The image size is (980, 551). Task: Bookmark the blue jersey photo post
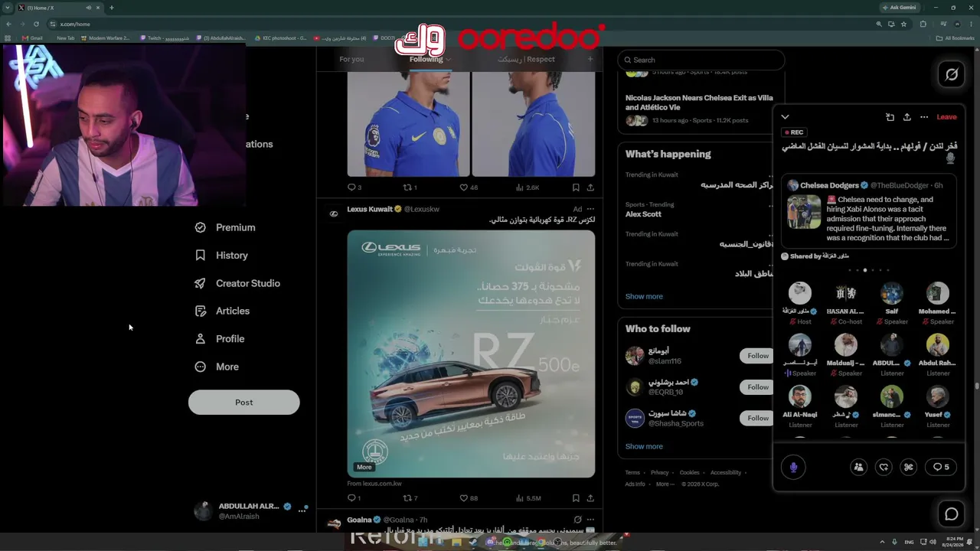click(x=576, y=187)
